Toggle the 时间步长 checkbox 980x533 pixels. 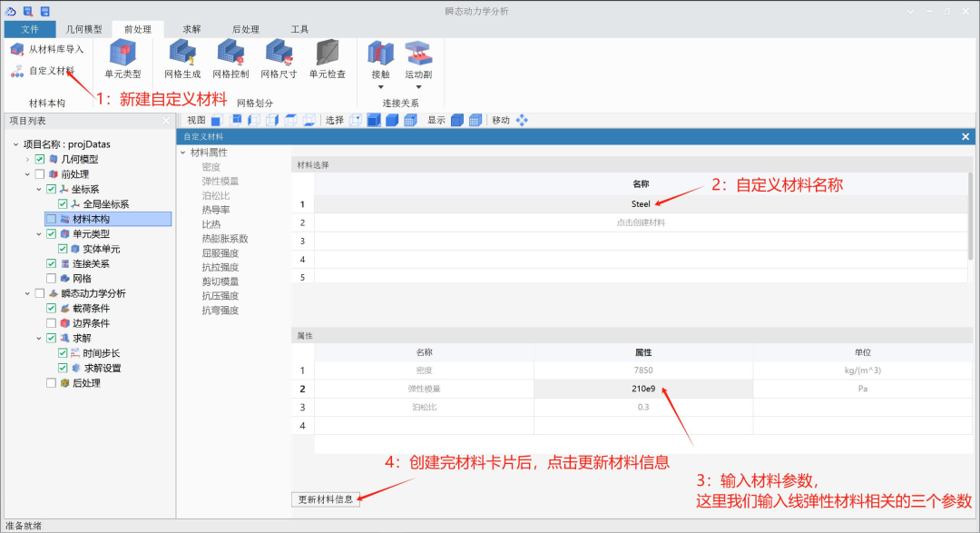pyautogui.click(x=63, y=353)
